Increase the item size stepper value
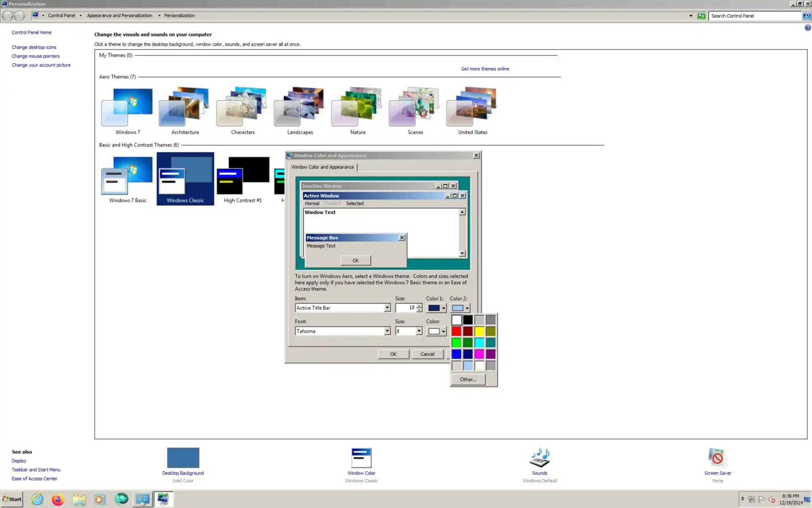 tap(419, 305)
